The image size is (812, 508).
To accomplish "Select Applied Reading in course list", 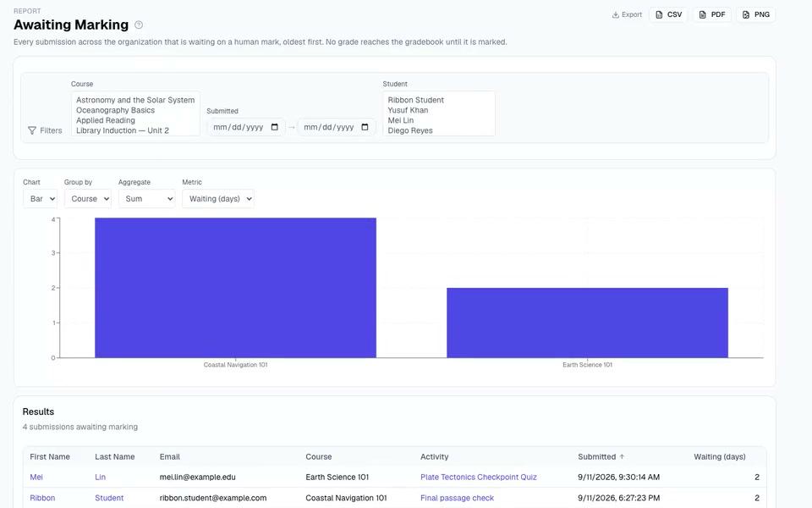I will pos(135,120).
